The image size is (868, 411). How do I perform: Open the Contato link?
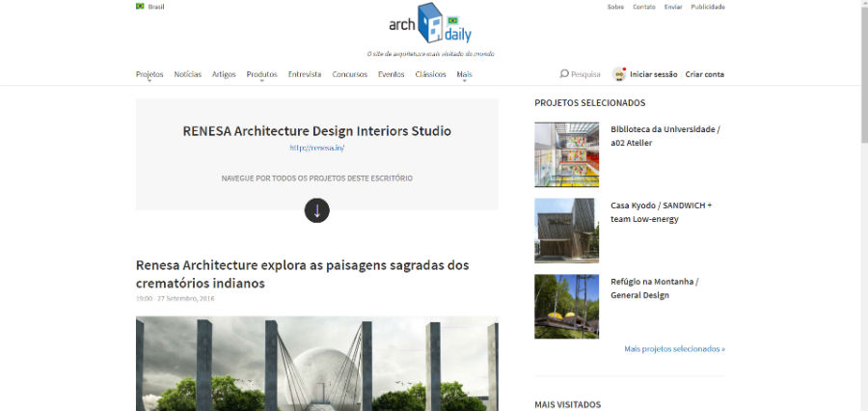(x=644, y=7)
